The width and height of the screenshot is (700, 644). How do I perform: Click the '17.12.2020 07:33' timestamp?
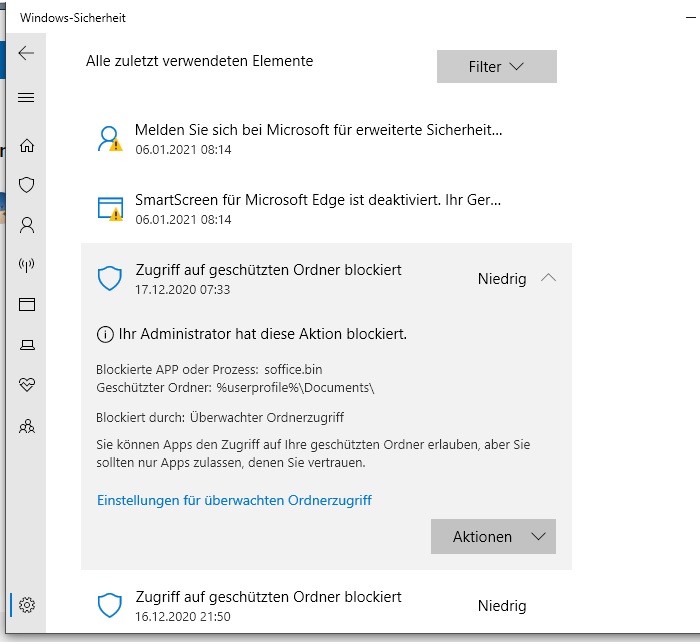[x=183, y=290]
